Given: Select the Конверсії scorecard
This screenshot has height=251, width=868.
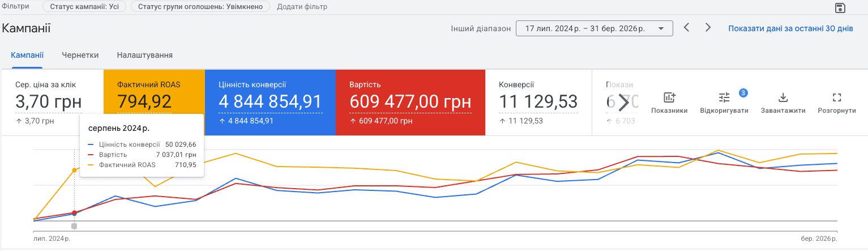Looking at the screenshot, I should coord(538,103).
